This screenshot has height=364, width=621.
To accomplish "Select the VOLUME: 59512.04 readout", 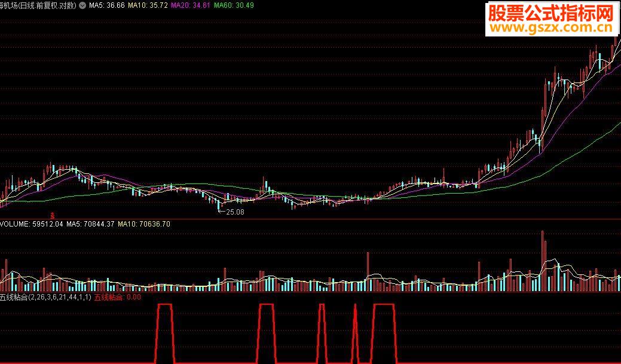I will click(x=31, y=224).
